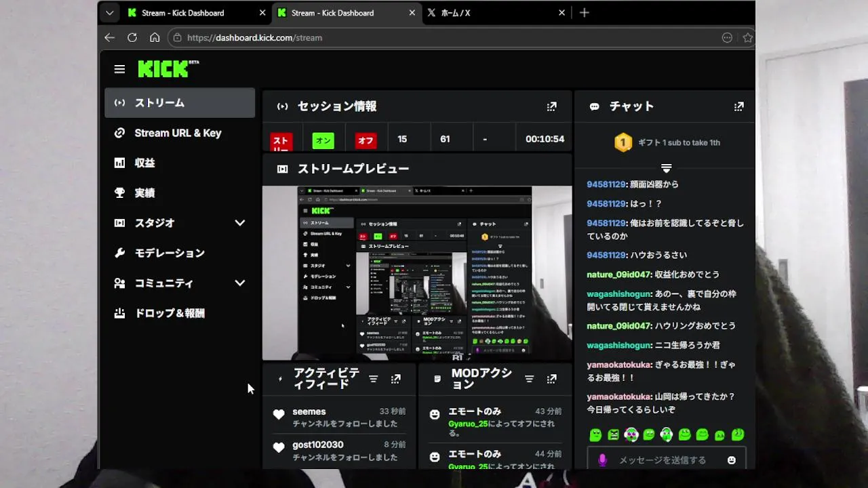Click the browser back arrow
This screenshot has width=868, height=488.
109,38
